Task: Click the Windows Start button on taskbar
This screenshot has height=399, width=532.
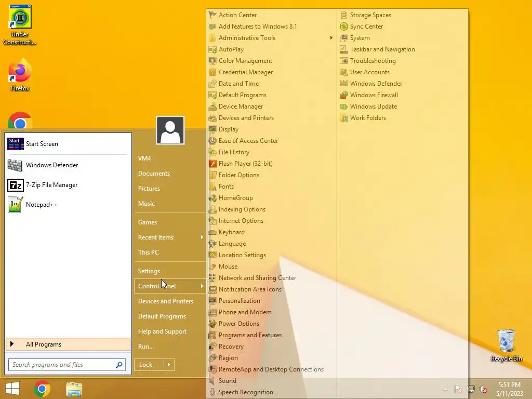Action: coord(12,389)
